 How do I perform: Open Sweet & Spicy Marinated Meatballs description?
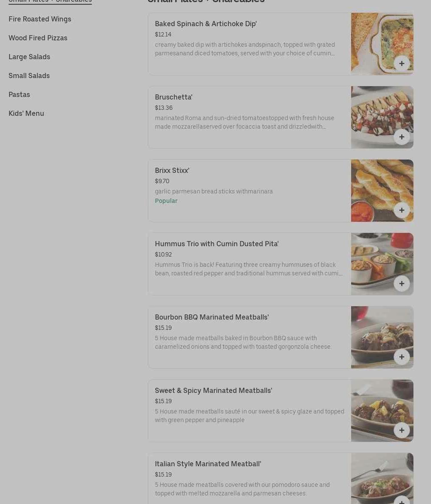[249, 416]
